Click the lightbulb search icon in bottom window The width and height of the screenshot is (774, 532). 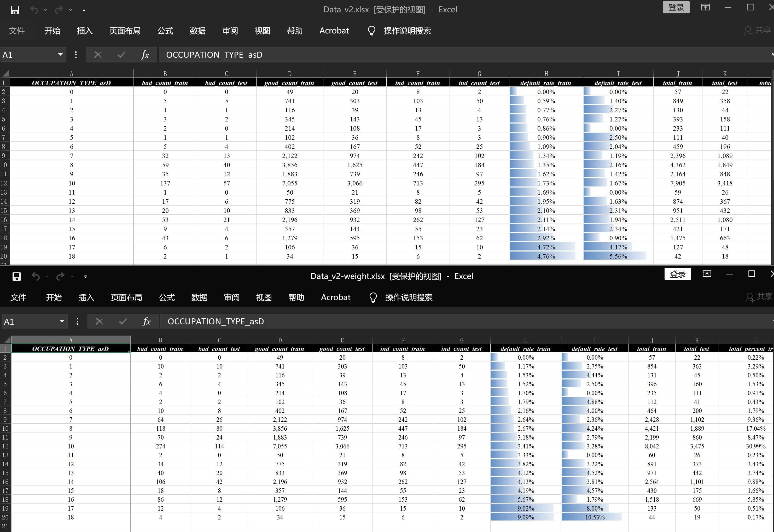point(373,297)
